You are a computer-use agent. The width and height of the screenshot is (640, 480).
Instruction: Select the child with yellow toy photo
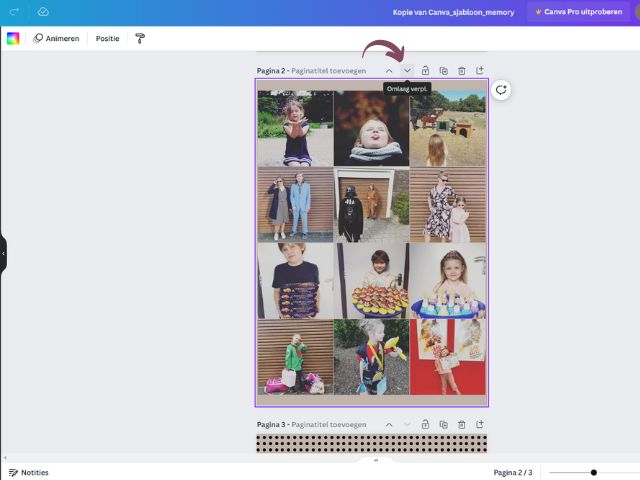(371, 357)
